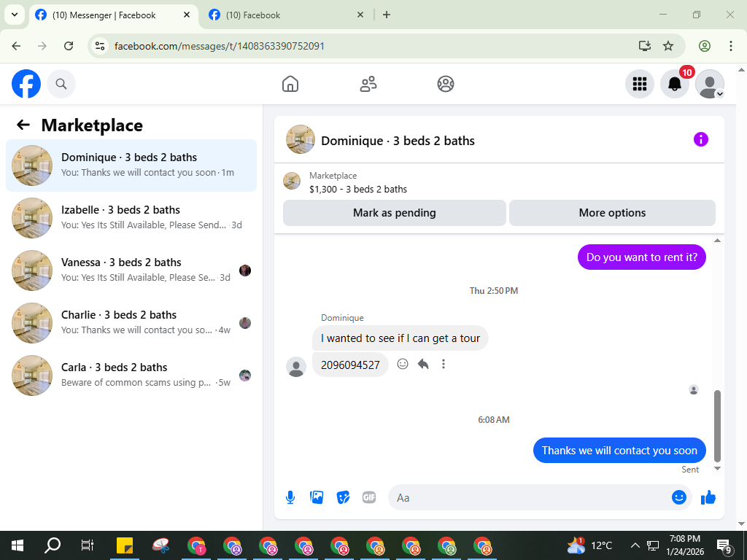The image size is (747, 560).
Task: Choose a GIF with the GIF icon
Action: [369, 497]
